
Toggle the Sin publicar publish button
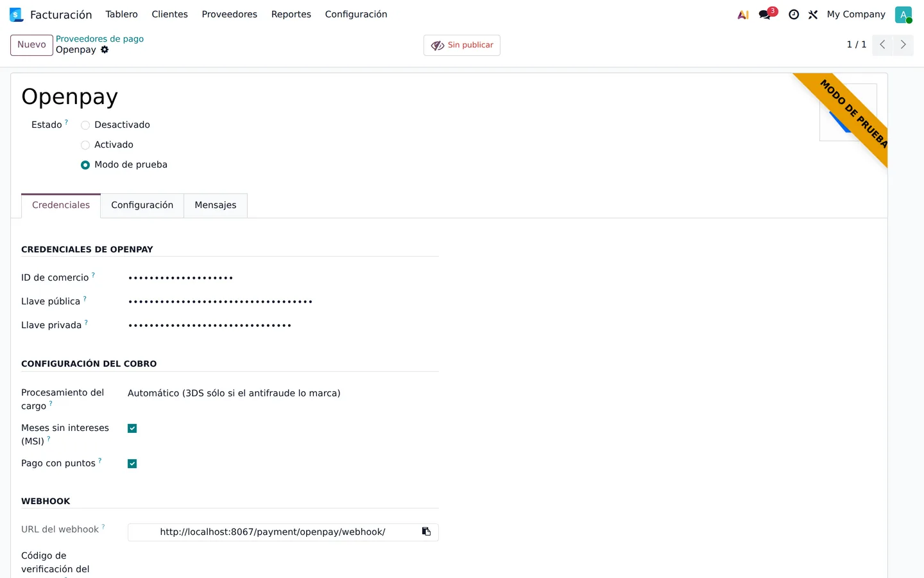click(x=462, y=45)
